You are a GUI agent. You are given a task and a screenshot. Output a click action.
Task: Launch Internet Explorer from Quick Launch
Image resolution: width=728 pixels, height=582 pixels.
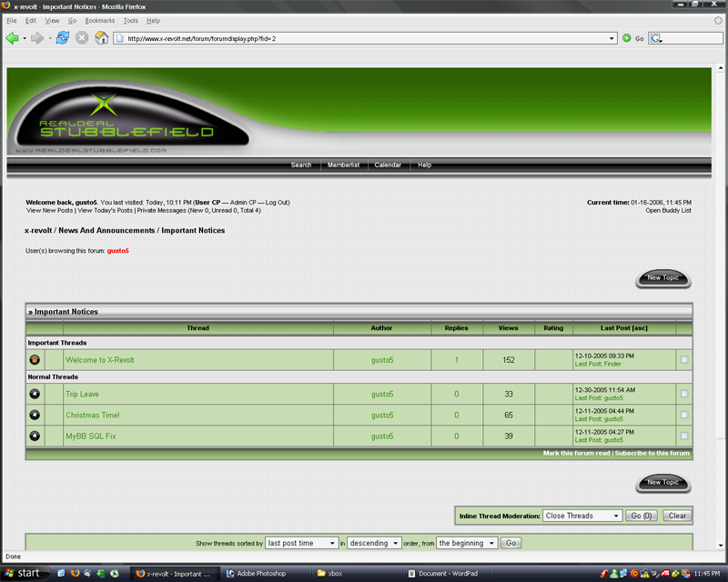coord(61,574)
